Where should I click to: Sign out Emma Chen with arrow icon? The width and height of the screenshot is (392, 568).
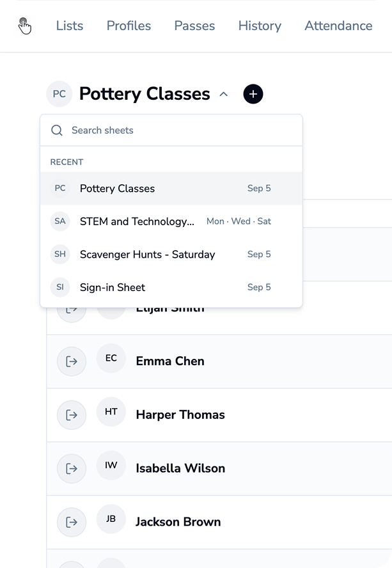click(x=72, y=361)
